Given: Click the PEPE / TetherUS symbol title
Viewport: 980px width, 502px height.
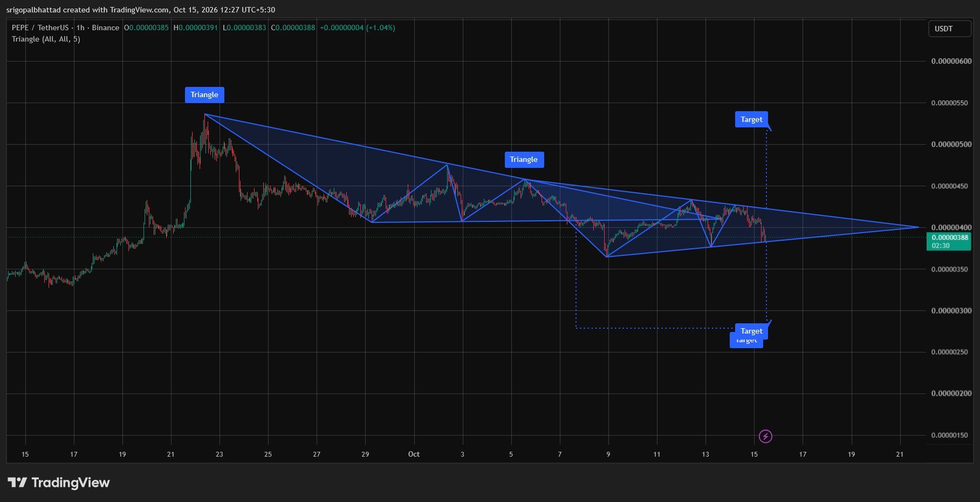Looking at the screenshot, I should (65, 28).
